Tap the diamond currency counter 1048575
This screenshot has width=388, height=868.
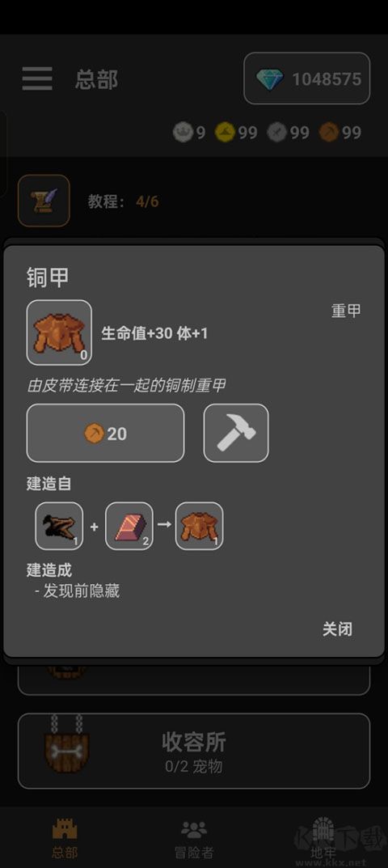tap(307, 78)
